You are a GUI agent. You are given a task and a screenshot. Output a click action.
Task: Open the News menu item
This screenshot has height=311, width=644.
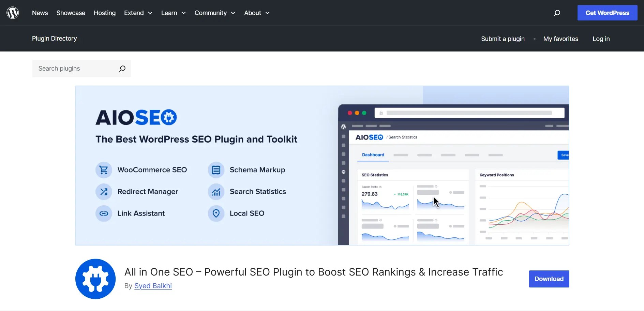[x=40, y=13]
